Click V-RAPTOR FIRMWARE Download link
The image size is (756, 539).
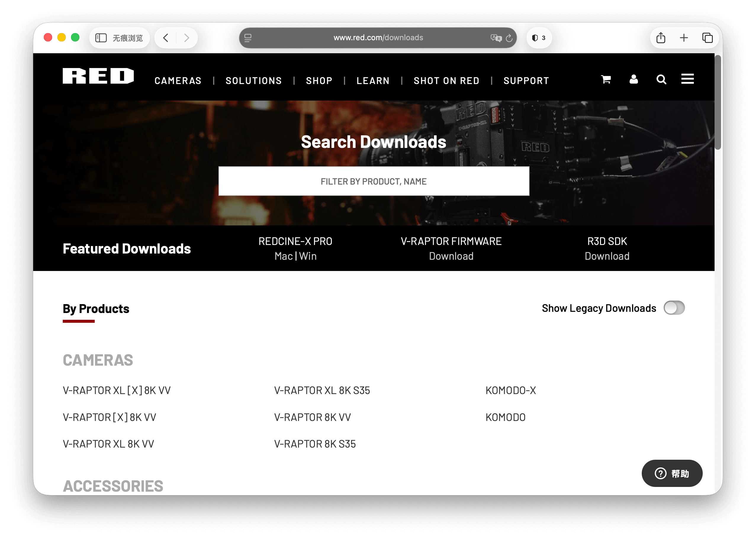[451, 256]
